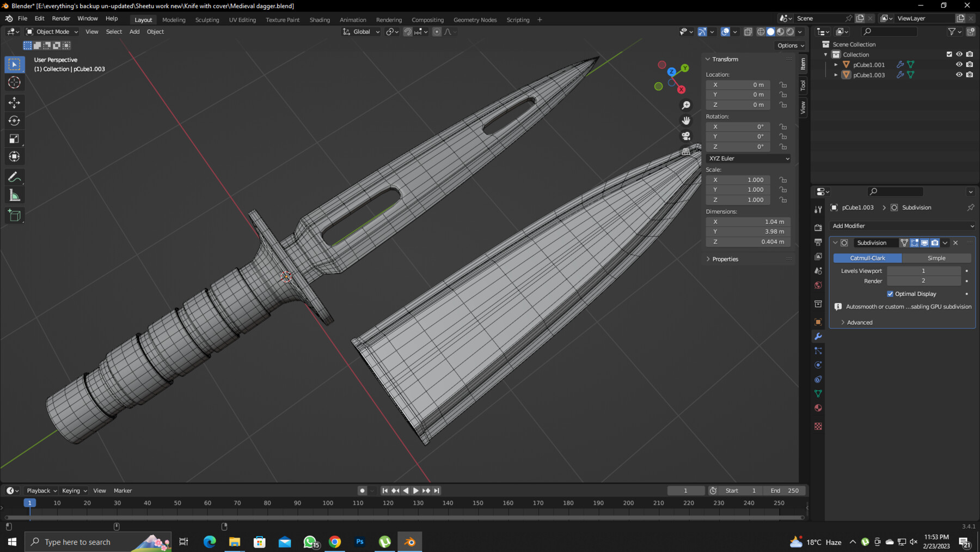Uncheck Optimal Display in the Subdivision modifier
This screenshot has width=980, height=552.
[891, 294]
